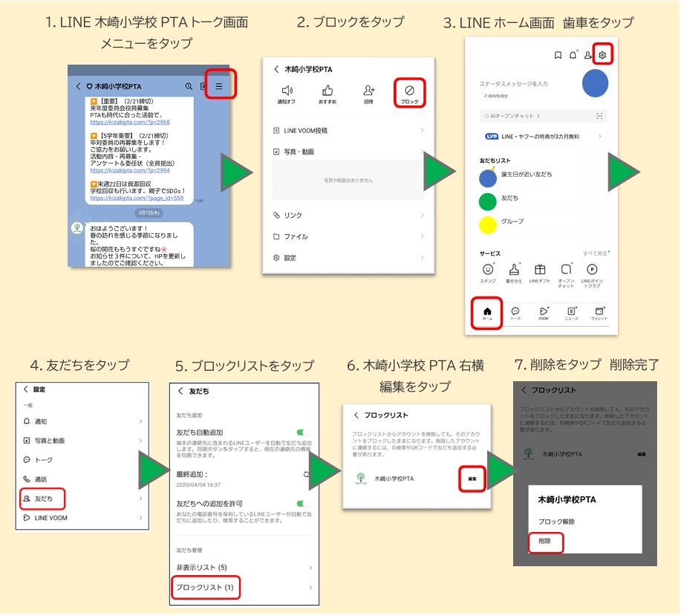Image resolution: width=681 pixels, height=616 pixels.
Task: Switch to the ウォレット tab
Action: [x=599, y=314]
